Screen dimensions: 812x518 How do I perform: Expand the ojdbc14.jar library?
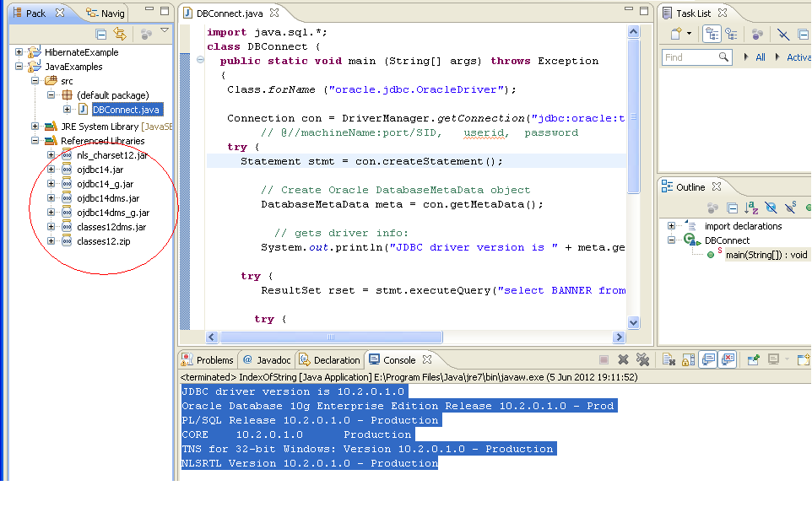[x=51, y=170]
